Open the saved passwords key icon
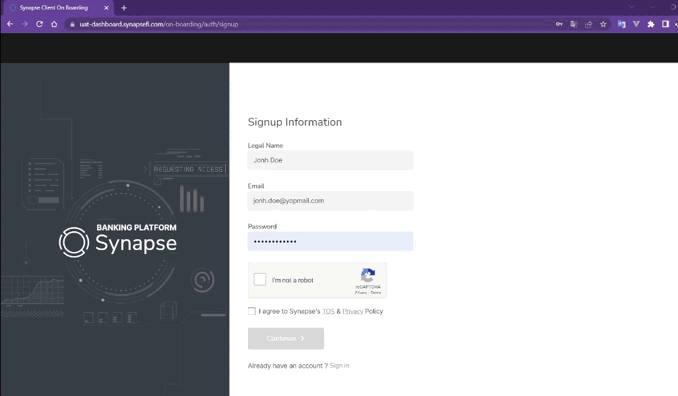 click(559, 24)
